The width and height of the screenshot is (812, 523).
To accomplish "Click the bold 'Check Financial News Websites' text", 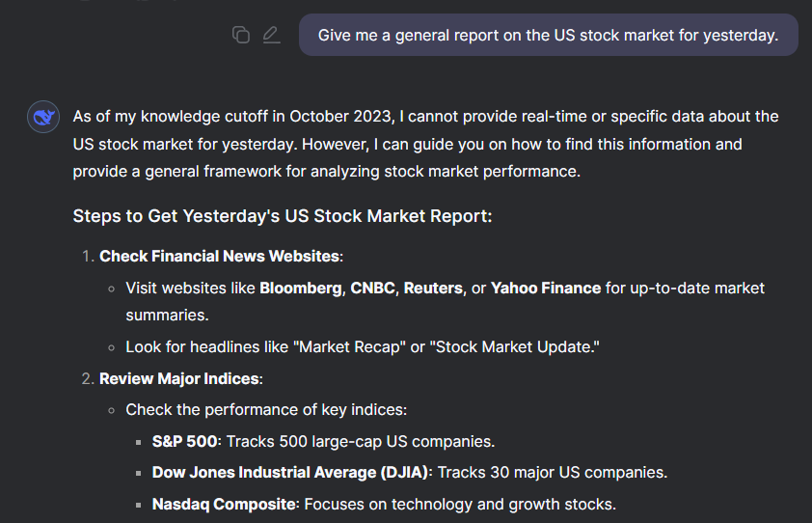I will point(220,256).
